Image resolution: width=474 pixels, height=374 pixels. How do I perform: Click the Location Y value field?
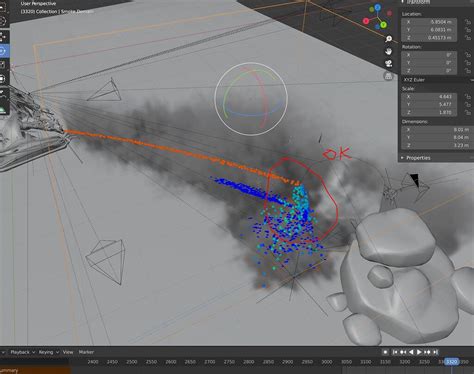[429, 30]
